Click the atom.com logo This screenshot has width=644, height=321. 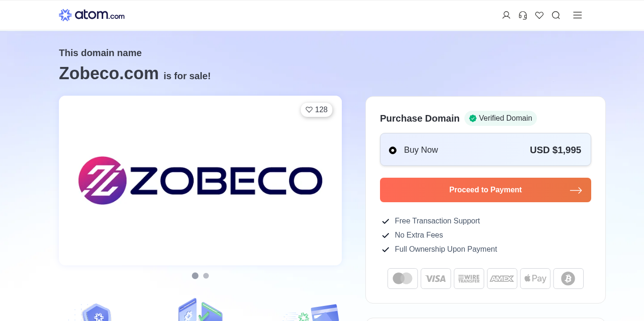(x=91, y=15)
